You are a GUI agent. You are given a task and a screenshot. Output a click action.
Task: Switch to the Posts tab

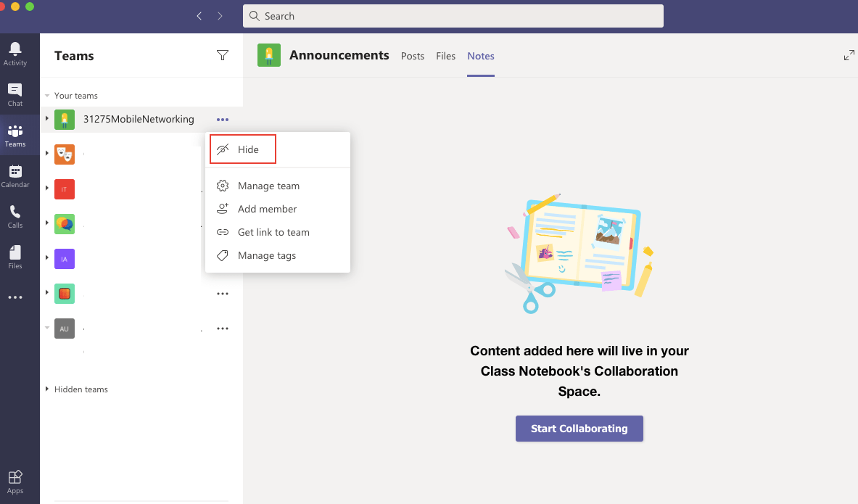click(412, 56)
